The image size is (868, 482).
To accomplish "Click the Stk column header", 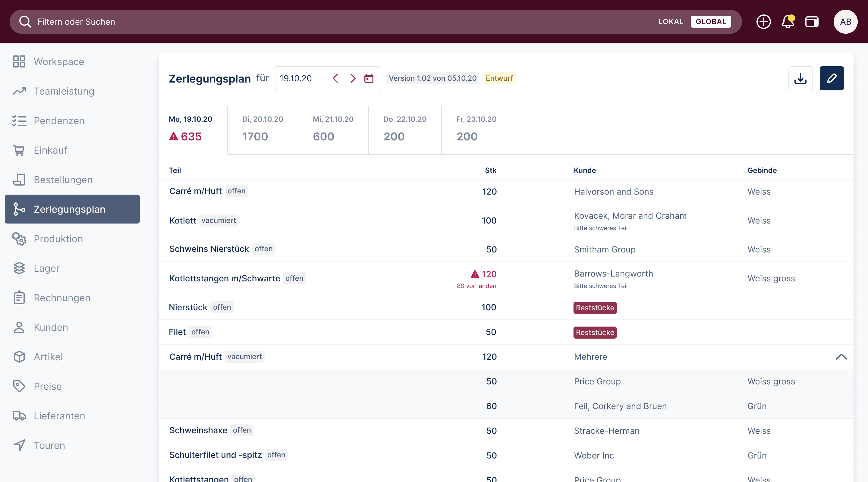I will coord(491,171).
